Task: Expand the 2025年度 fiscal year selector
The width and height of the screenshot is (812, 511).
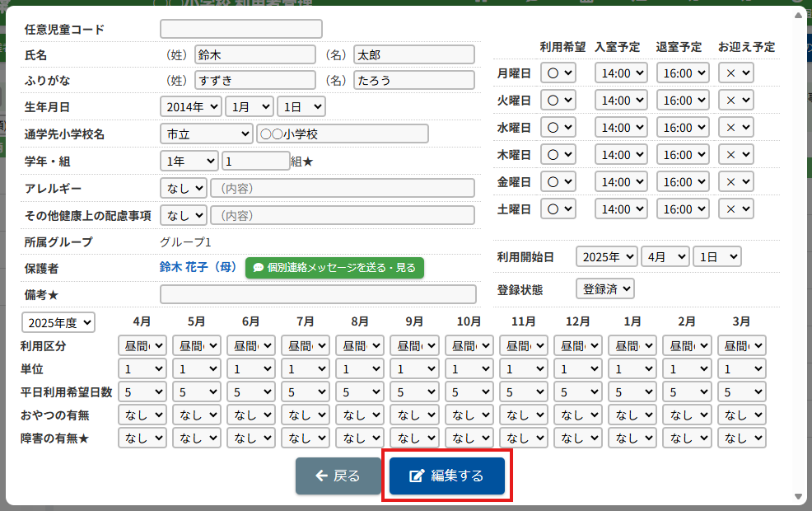Action: point(58,322)
